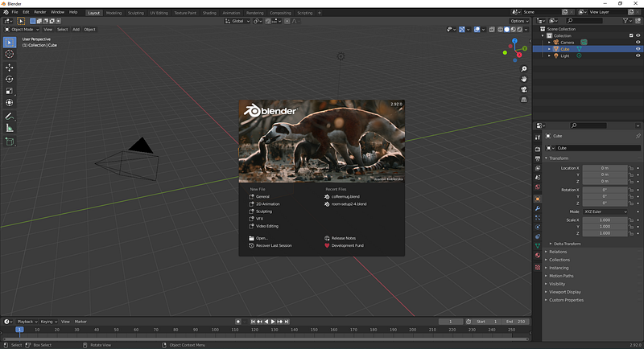The width and height of the screenshot is (644, 349).
Task: Select the Annotate pencil tool
Action: pos(10,117)
